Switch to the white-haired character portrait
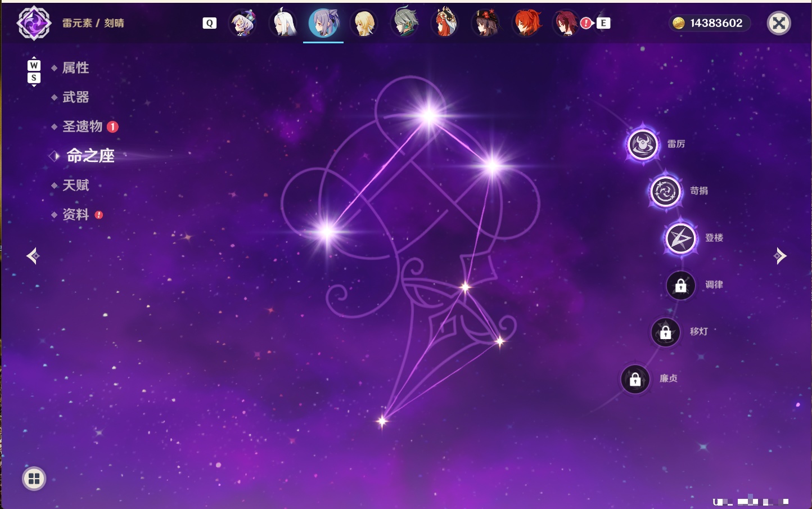812x509 pixels. pyautogui.click(x=283, y=23)
